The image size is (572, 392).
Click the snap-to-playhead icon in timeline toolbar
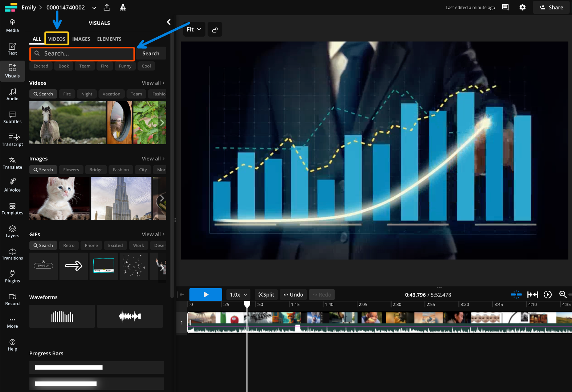click(x=516, y=294)
